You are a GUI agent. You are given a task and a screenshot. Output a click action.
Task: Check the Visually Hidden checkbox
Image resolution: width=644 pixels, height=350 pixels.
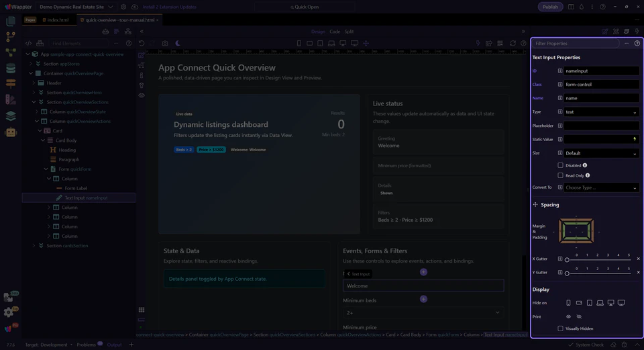coord(560,329)
